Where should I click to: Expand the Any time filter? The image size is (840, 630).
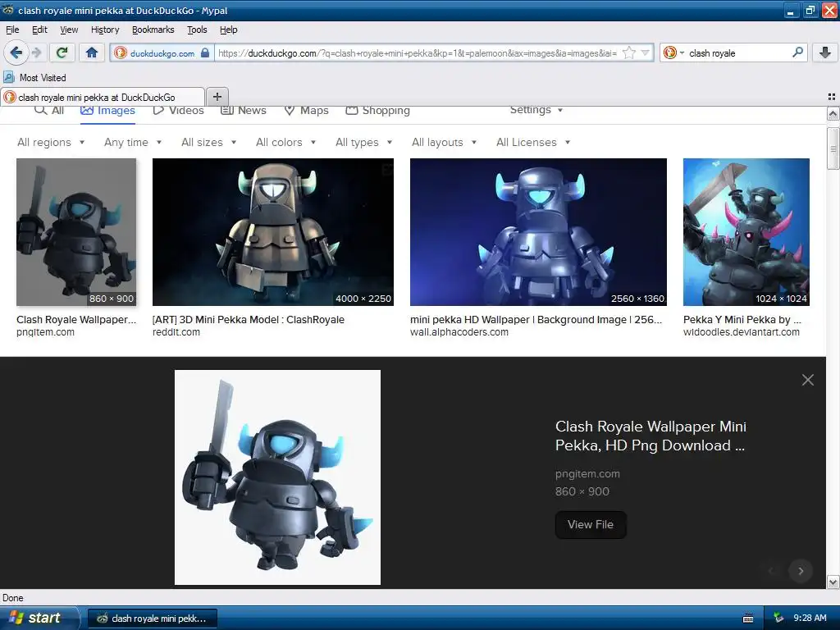[133, 142]
